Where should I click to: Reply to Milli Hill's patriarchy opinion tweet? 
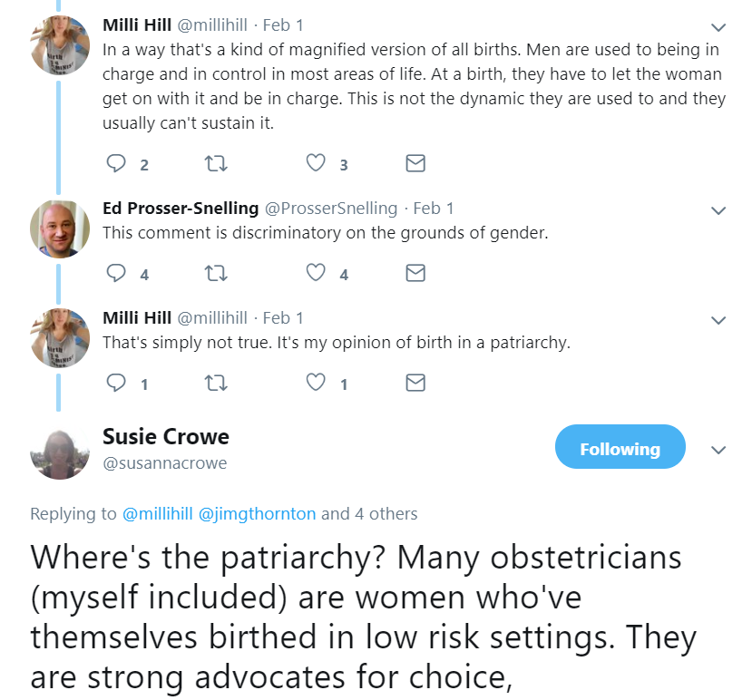[x=116, y=383]
